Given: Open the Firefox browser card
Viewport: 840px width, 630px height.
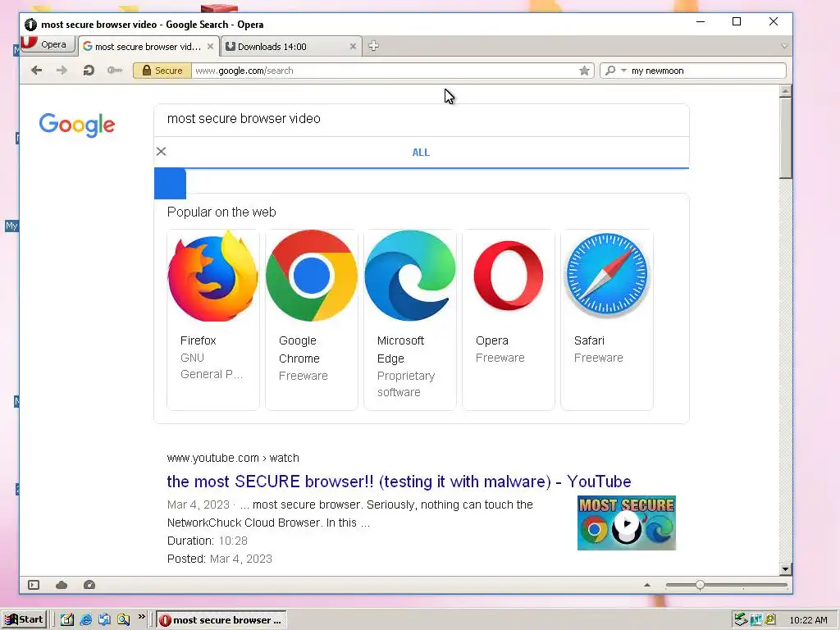Looking at the screenshot, I should [x=213, y=320].
